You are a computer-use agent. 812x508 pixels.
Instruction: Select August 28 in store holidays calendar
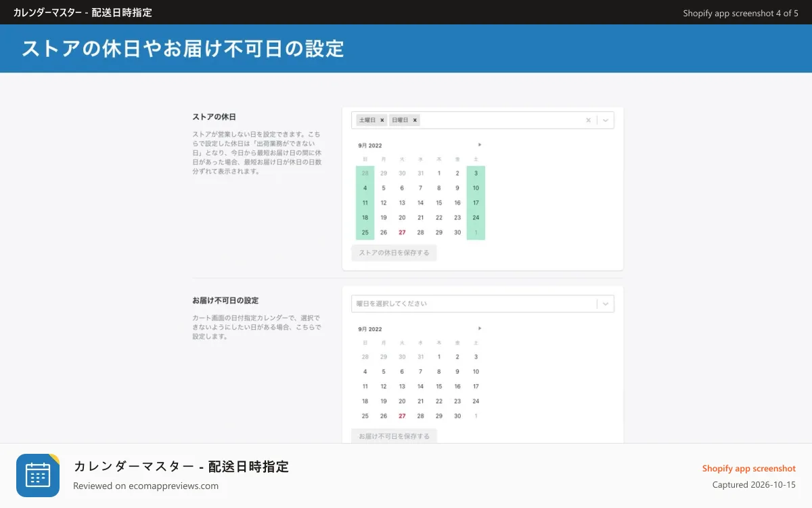pyautogui.click(x=365, y=173)
